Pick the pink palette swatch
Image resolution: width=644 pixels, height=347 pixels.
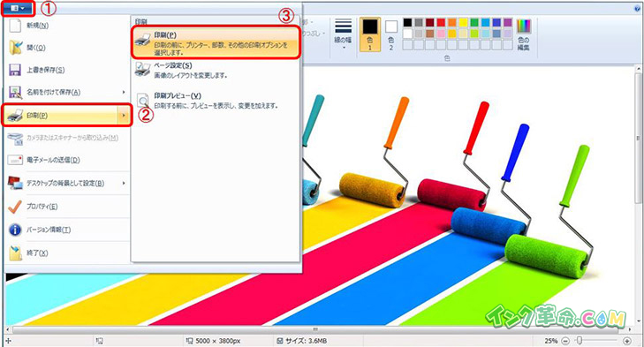(x=441, y=34)
